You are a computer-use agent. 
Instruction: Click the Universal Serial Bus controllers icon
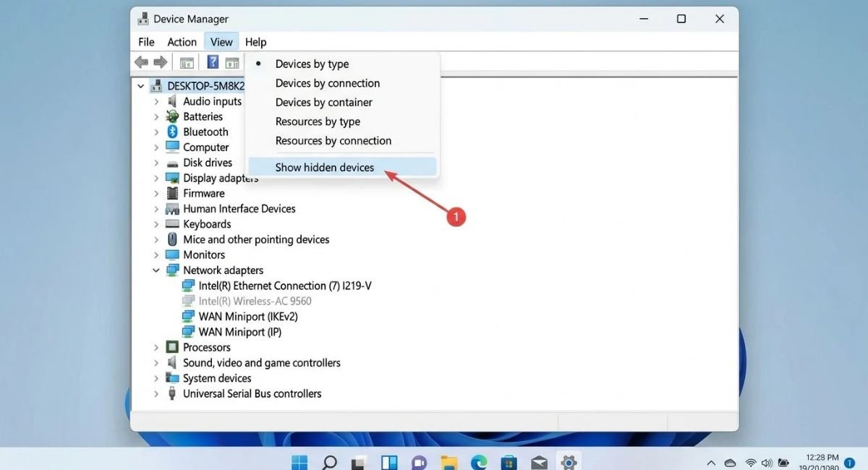click(x=172, y=393)
